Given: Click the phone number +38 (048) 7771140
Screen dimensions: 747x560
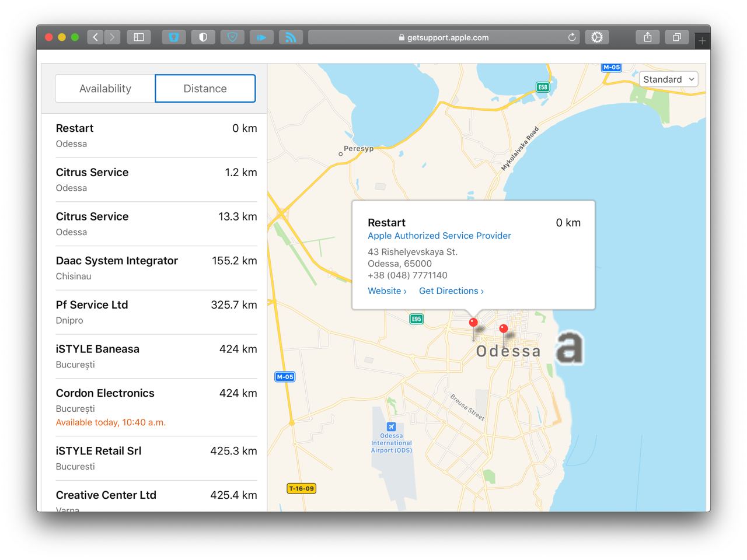Looking at the screenshot, I should [407, 275].
